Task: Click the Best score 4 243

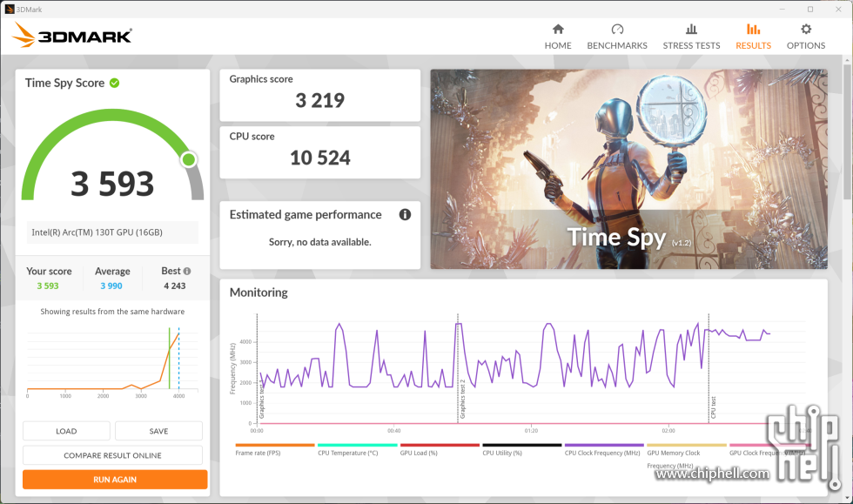Action: [x=175, y=286]
